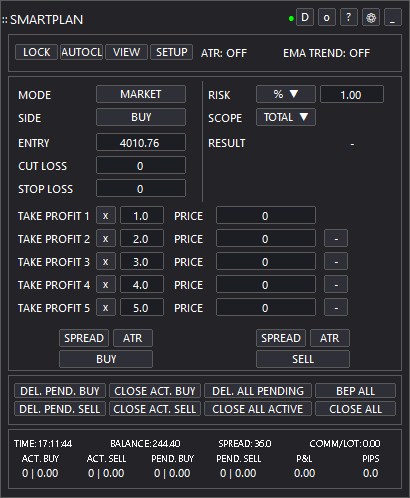This screenshot has height=498, width=410.
Task: Remove TAKE PROFIT 4 with minus button
Action: pos(336,284)
